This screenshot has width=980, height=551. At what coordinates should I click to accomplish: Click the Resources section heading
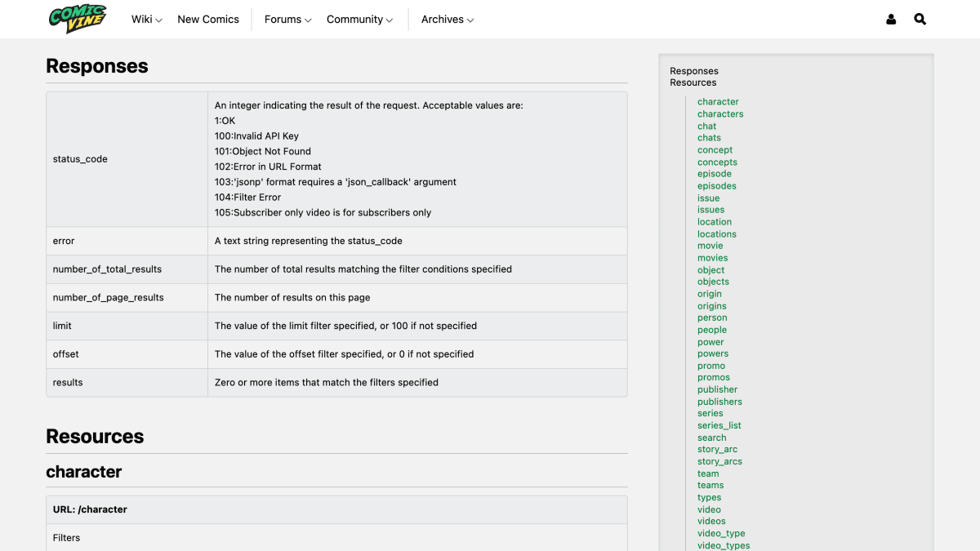pyautogui.click(x=95, y=437)
